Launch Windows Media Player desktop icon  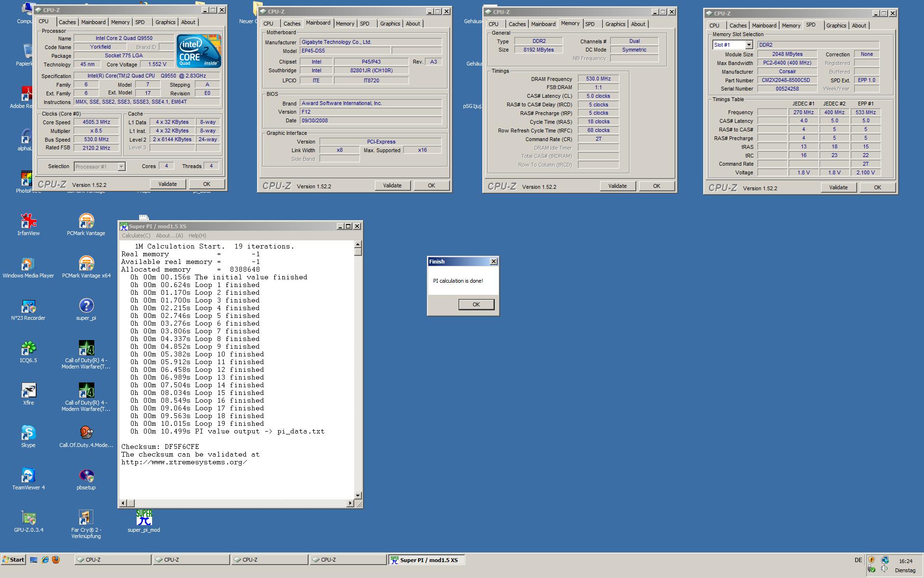[28, 267]
